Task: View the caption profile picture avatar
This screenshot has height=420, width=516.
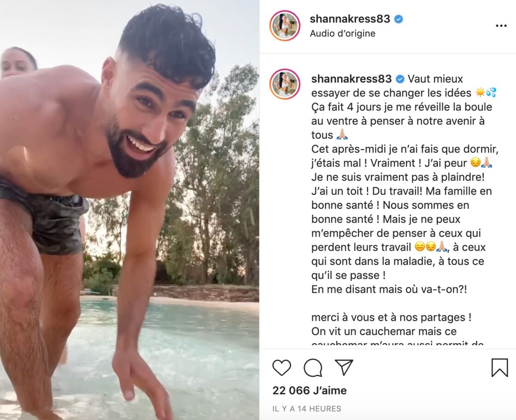Action: click(285, 84)
